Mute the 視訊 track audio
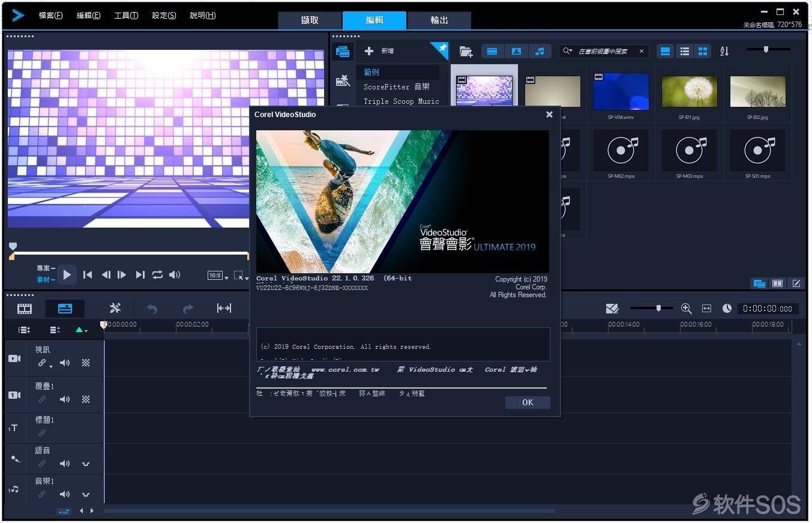This screenshot has height=523, width=812. click(64, 363)
